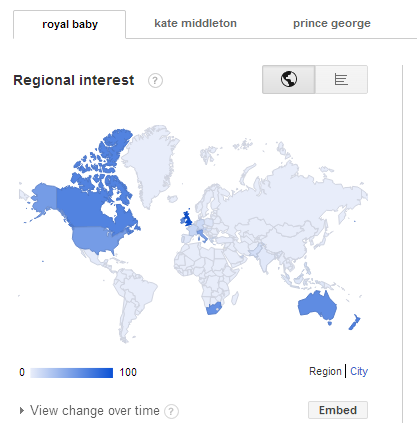Click Greenland on the map
The width and height of the screenshot is (417, 424).
pyautogui.click(x=150, y=163)
